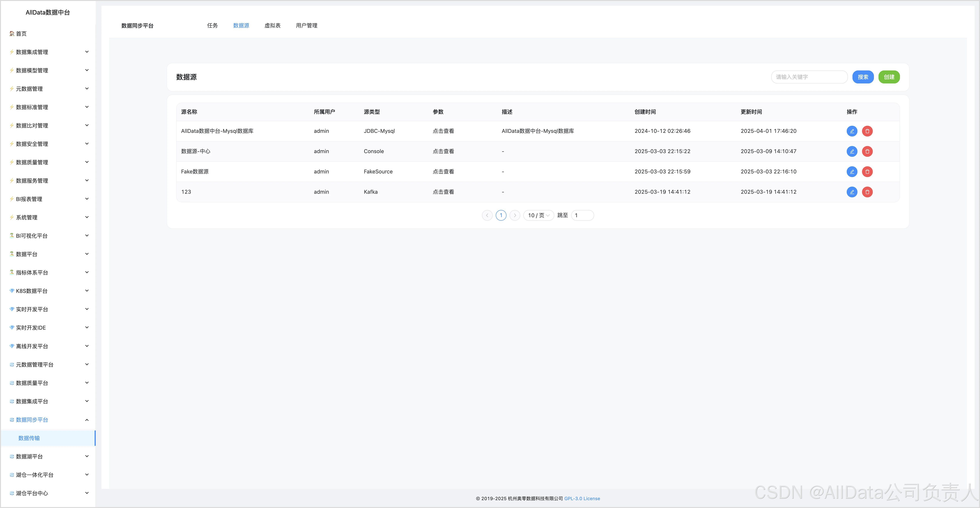The image size is (980, 508).
Task: Click the home icon beside 首页
Action: (12, 33)
